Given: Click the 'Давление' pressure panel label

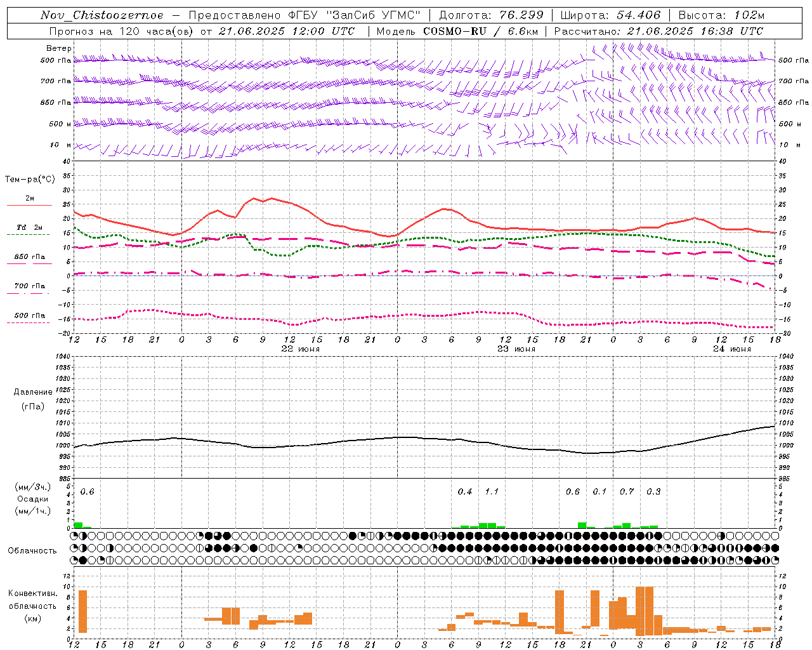Looking at the screenshot, I should point(33,392).
